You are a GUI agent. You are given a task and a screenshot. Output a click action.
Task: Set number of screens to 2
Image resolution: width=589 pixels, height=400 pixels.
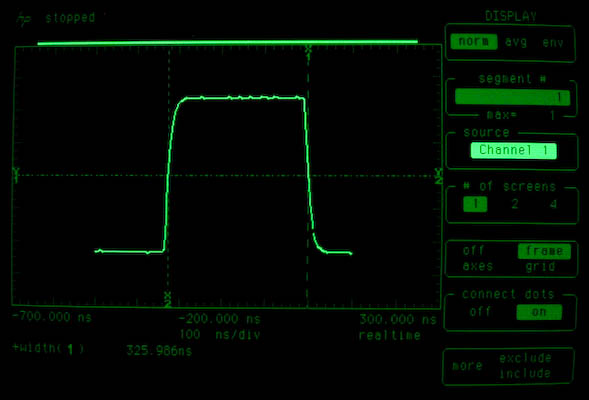point(515,204)
